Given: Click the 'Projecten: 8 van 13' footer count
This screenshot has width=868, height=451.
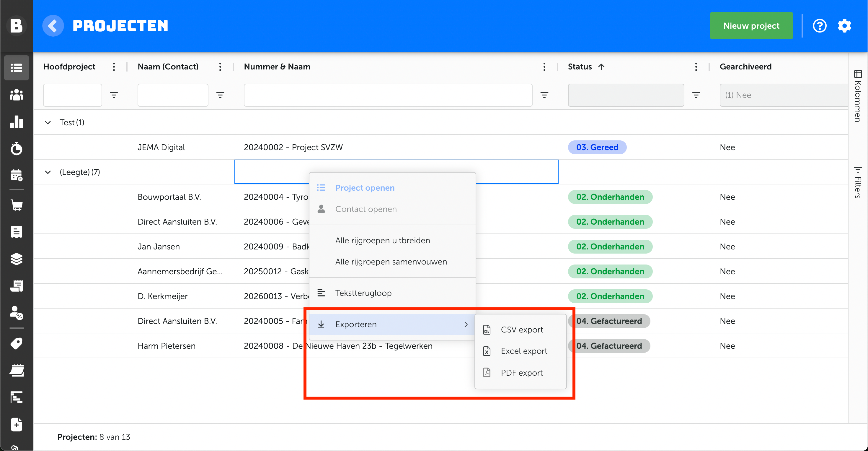Looking at the screenshot, I should point(94,437).
